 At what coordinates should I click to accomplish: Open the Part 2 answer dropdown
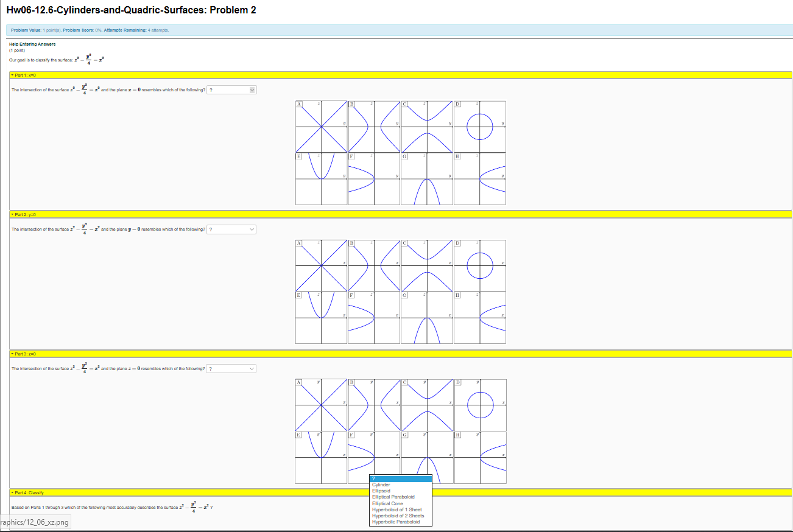(x=231, y=229)
